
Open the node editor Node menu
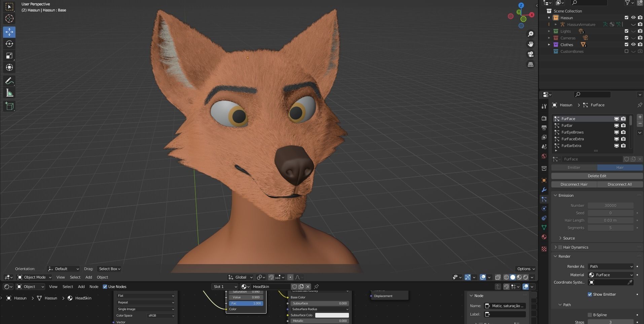coord(94,287)
